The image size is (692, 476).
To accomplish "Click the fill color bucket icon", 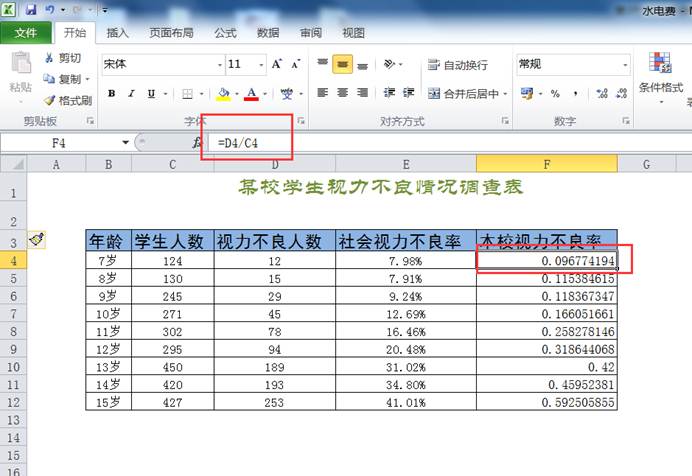I will click(x=223, y=94).
